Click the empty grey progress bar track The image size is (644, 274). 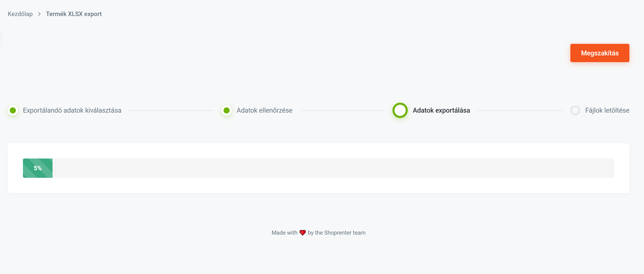pyautogui.click(x=333, y=168)
